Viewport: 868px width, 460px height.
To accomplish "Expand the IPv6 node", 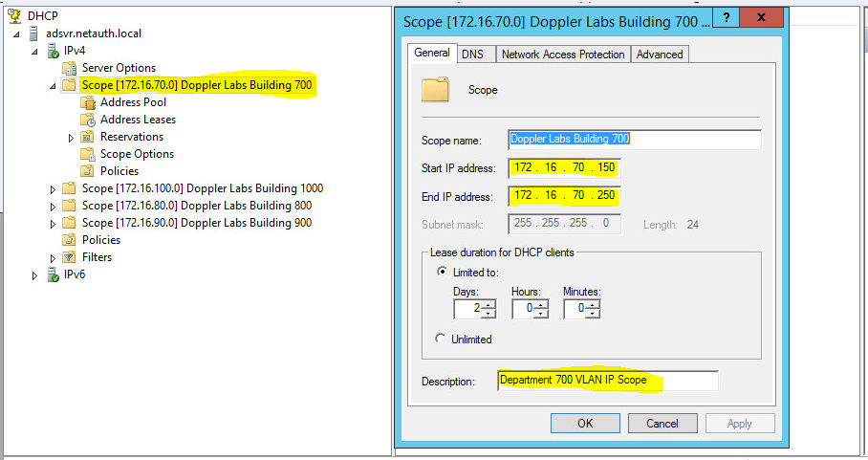I will coord(34,275).
